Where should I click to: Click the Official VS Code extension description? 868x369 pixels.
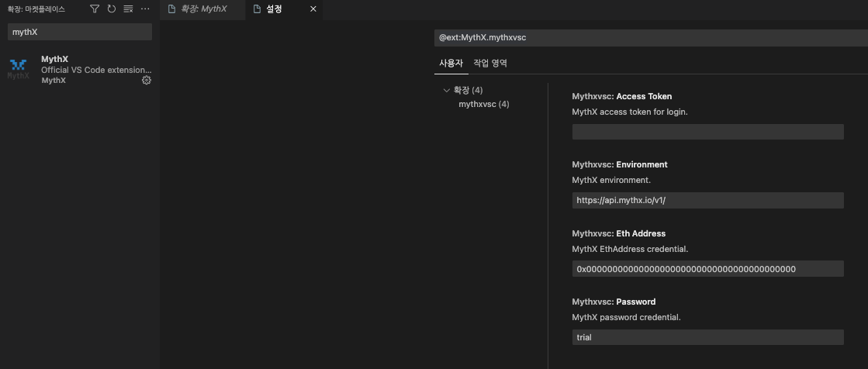tap(96, 71)
